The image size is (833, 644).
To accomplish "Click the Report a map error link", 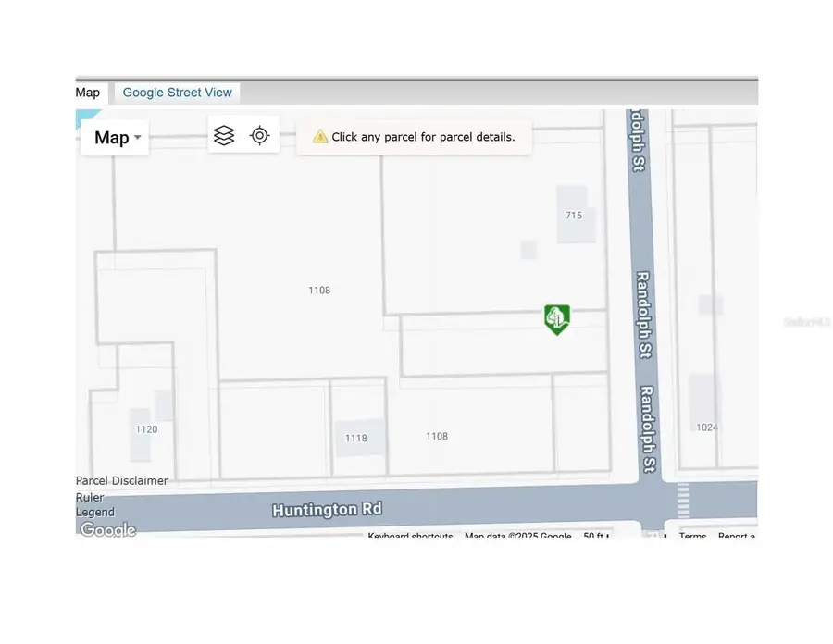I will 737,537.
